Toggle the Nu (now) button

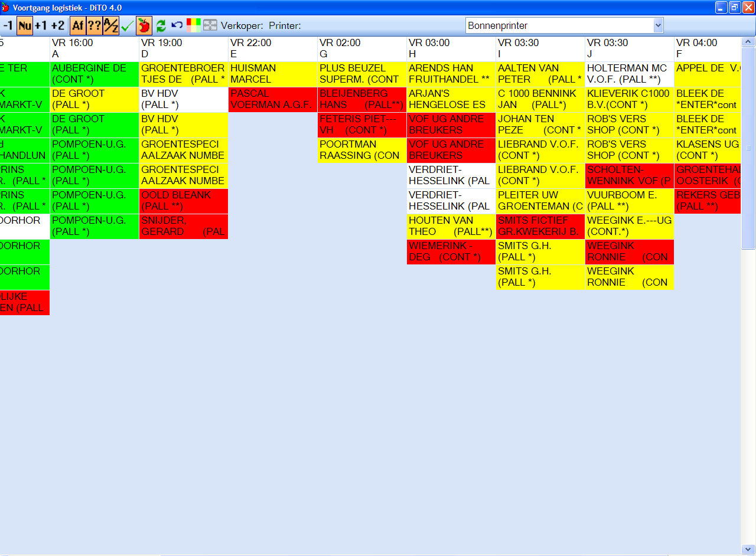click(25, 25)
